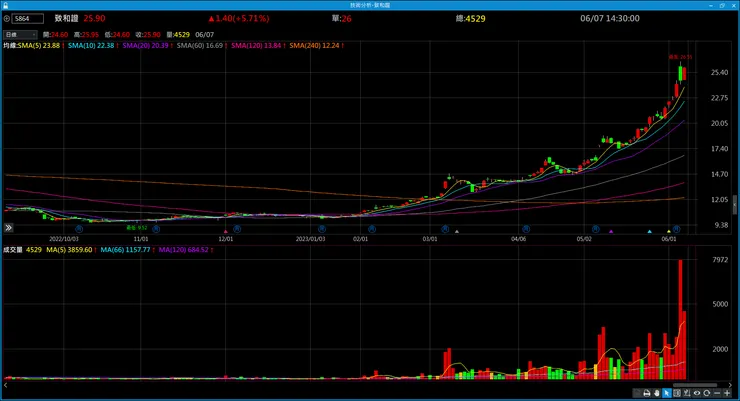Click the scroll-left arrow below volume chart
The height and width of the screenshot is (401, 740).
click(x=6, y=385)
